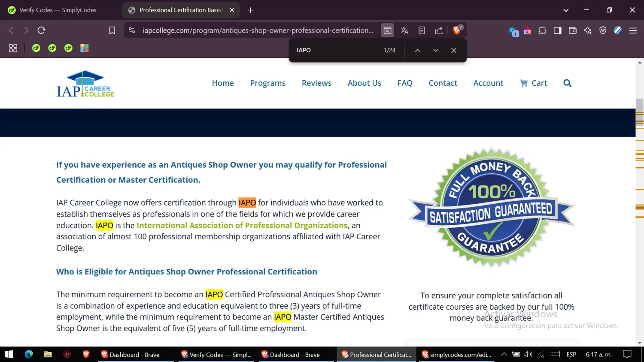Open Brave Shields lion icon
Screen dimensions: 644x362
pos(457,30)
